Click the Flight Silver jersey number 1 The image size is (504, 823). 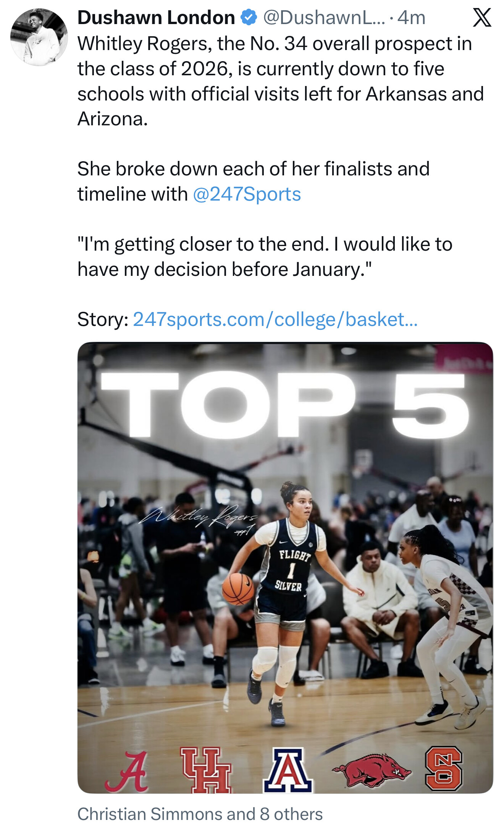(291, 570)
